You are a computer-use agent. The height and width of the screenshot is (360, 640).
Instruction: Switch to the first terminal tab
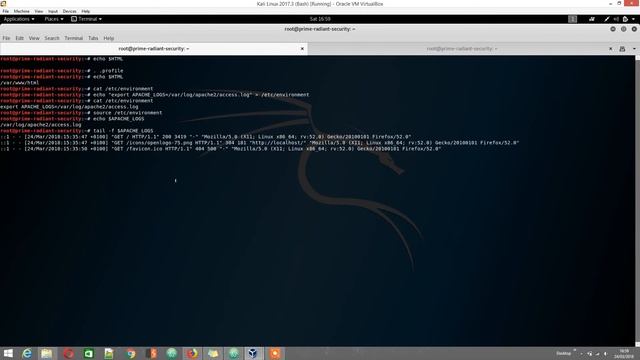153,49
